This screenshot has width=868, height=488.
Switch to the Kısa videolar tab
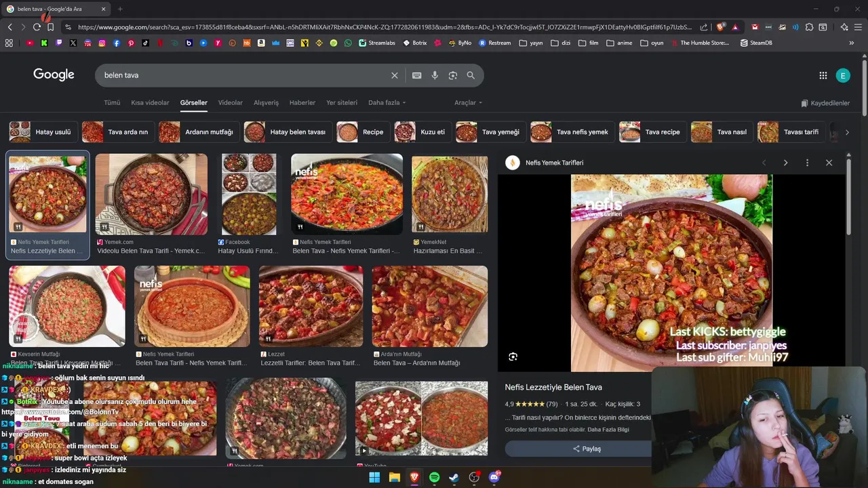pos(150,102)
